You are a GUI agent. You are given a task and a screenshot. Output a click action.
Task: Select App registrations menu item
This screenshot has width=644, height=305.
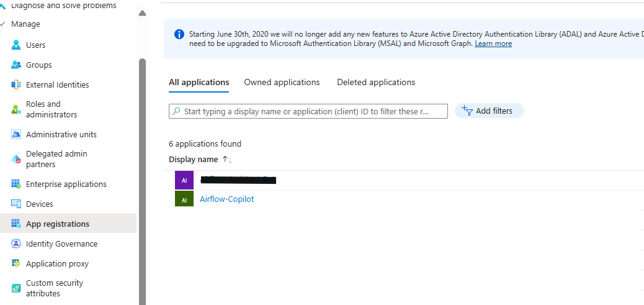pos(68,224)
